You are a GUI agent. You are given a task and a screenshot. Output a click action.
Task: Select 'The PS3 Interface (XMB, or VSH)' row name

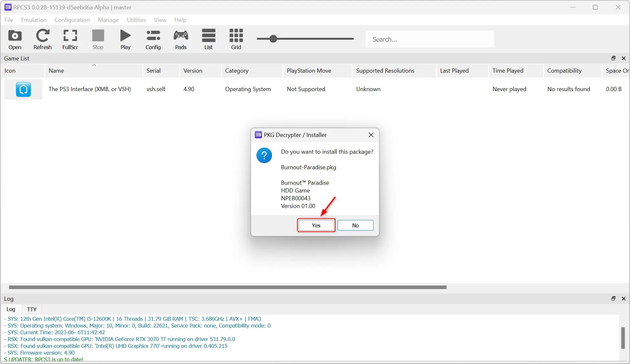tap(90, 89)
